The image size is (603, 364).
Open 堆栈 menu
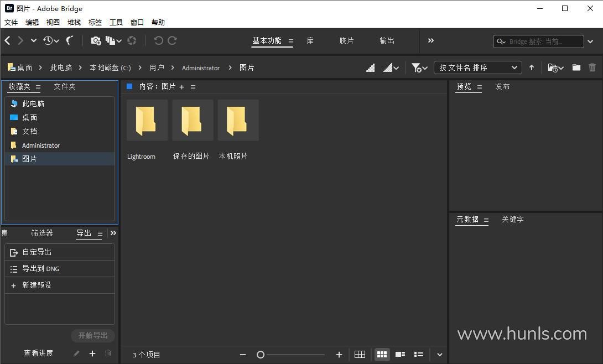[x=74, y=22]
